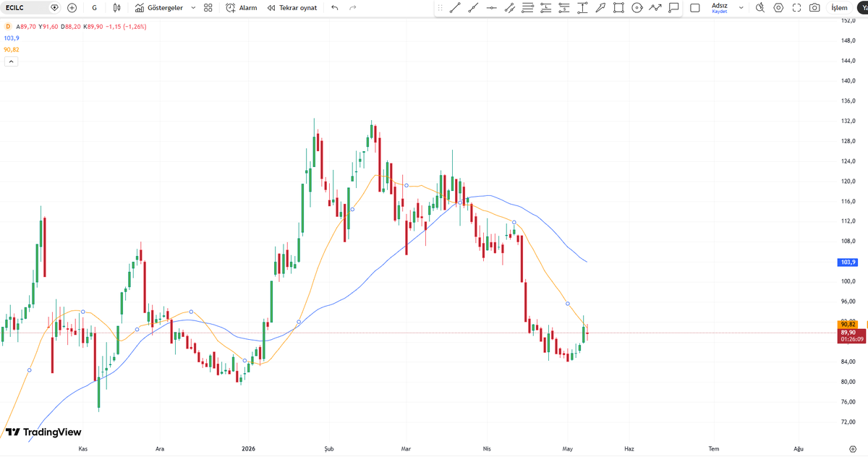
Task: Click the May label on time axis
Action: click(x=567, y=448)
